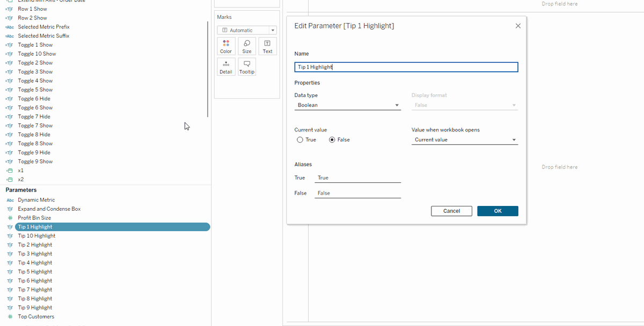
Task: Open the Tooltip mark card
Action: (x=247, y=66)
